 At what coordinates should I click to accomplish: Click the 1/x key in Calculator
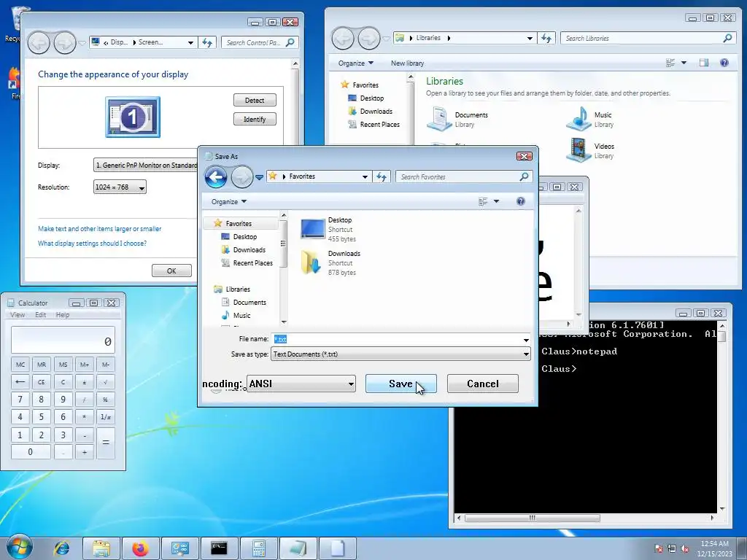106,417
